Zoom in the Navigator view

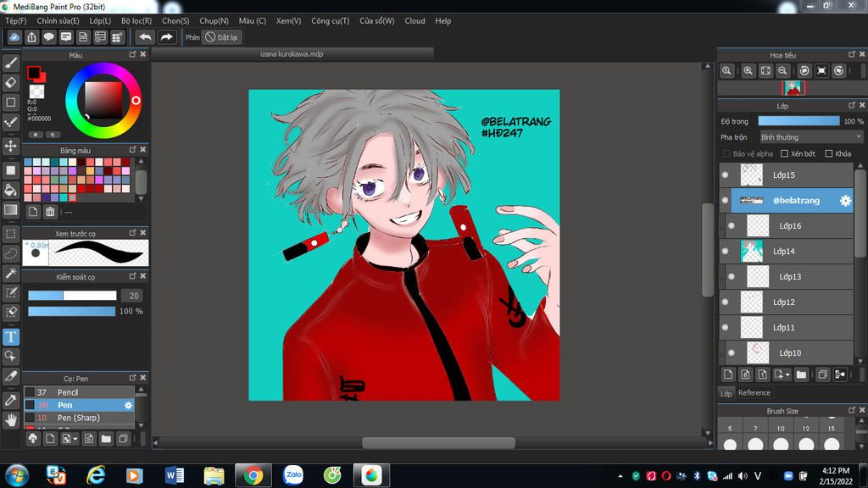coord(748,70)
